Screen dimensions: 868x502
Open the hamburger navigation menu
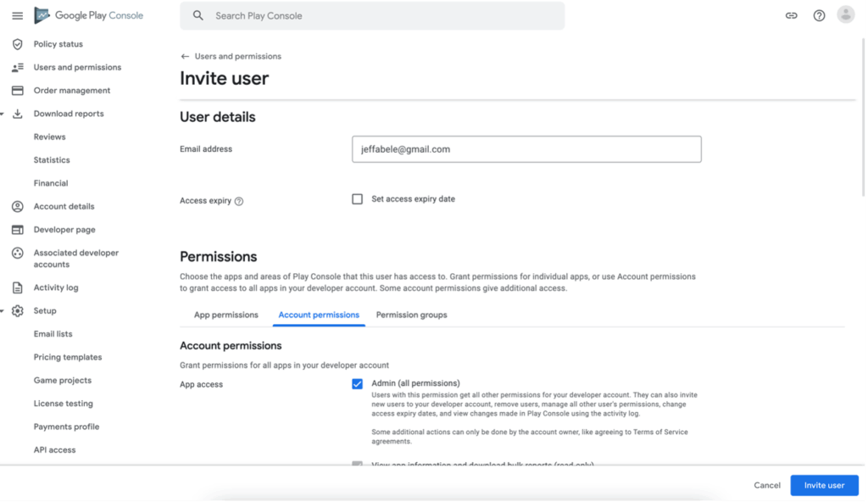pos(17,15)
